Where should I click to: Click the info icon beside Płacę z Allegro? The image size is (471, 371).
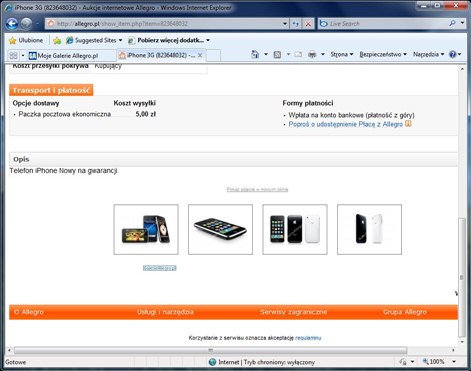pyautogui.click(x=408, y=124)
